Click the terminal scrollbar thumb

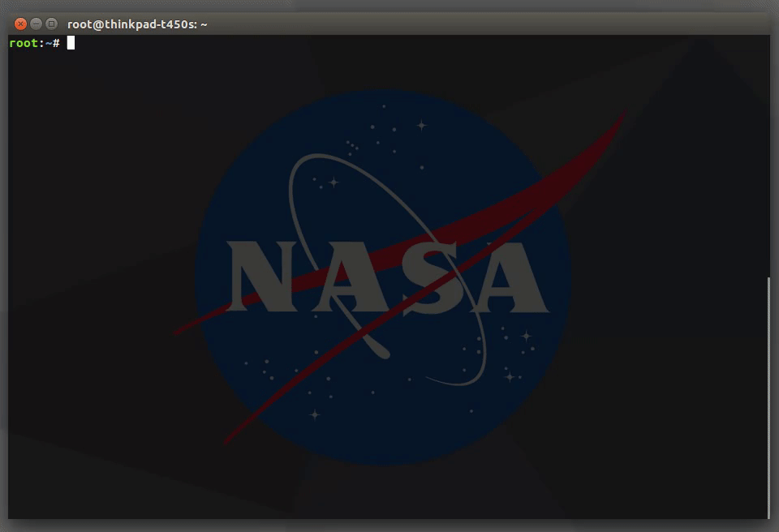click(x=768, y=397)
